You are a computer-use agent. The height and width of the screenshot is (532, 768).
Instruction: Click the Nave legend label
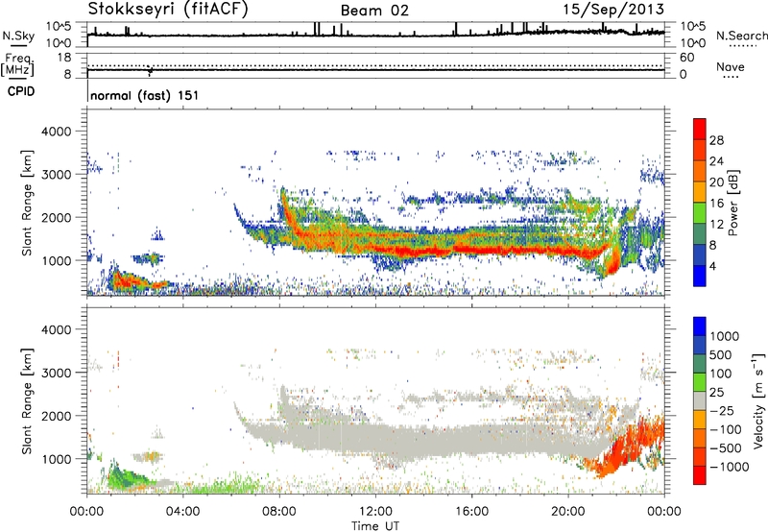(x=732, y=67)
